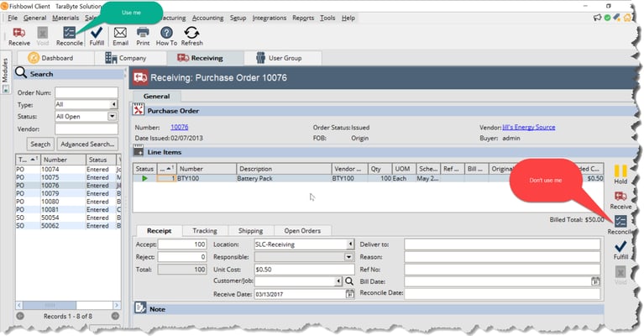The image size is (644, 336).
Task: Select SO 50054 in results list
Action: tap(68, 218)
